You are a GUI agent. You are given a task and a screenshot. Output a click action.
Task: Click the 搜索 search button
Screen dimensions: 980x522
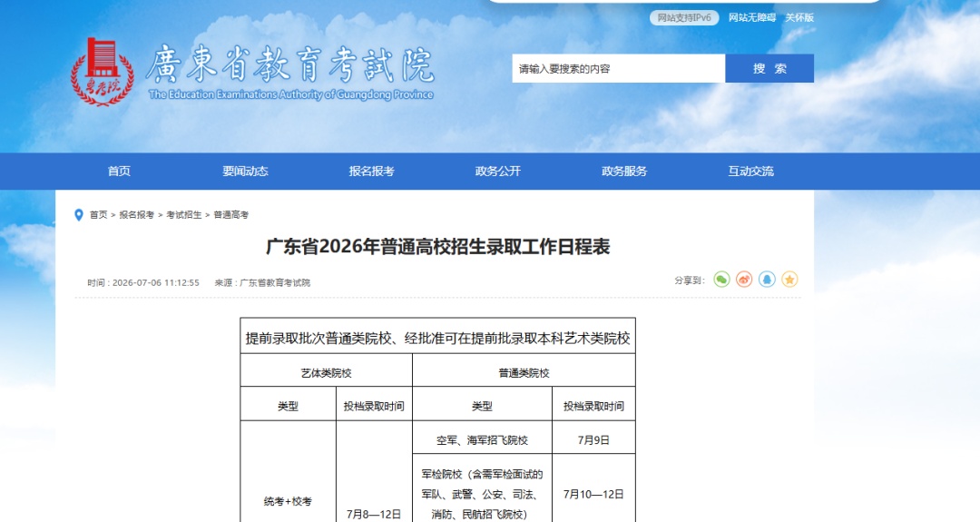pos(769,68)
